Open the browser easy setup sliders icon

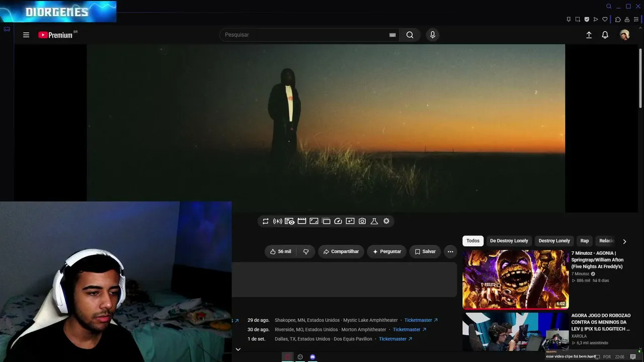(x=636, y=20)
